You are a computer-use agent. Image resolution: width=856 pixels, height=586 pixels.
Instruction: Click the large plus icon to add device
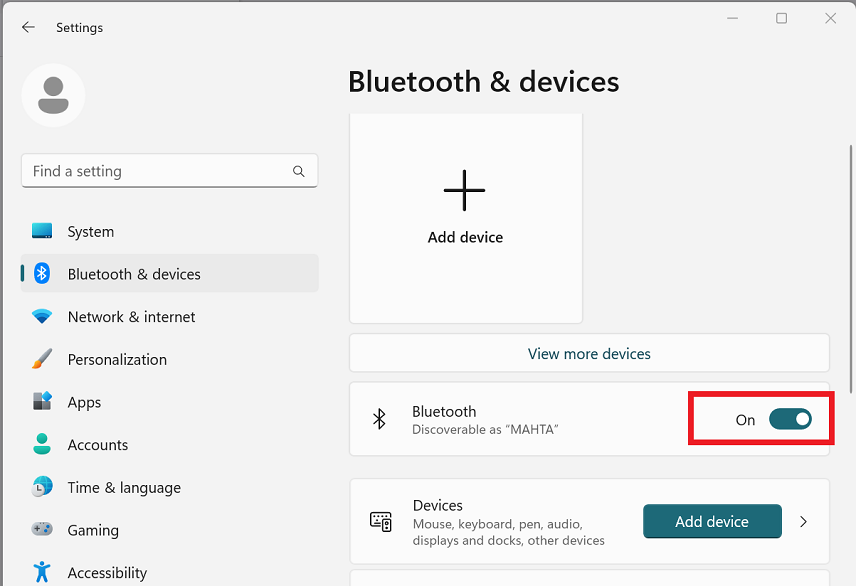tap(464, 190)
